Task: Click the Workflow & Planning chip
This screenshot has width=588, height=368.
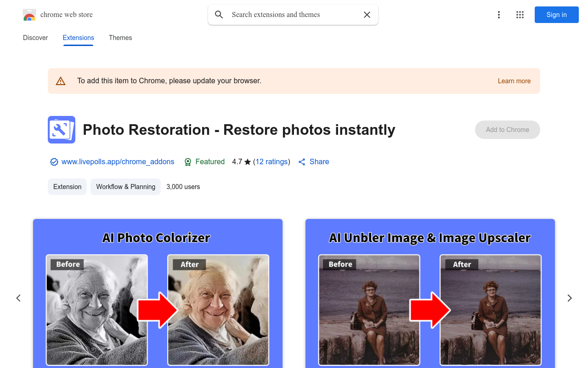Action: click(x=125, y=187)
